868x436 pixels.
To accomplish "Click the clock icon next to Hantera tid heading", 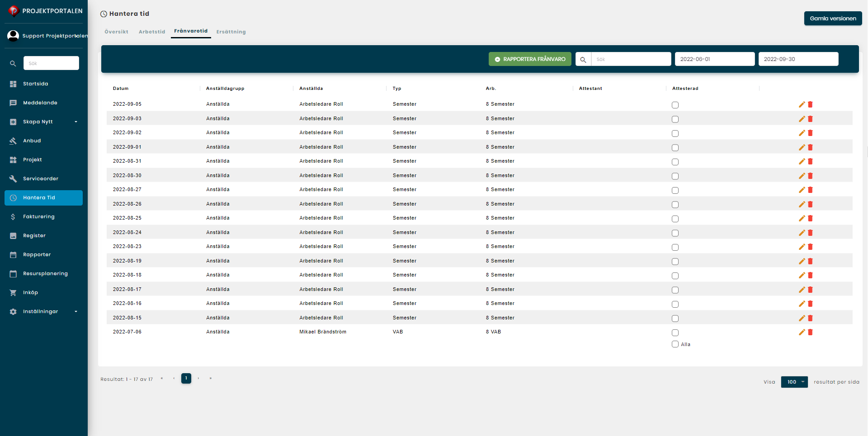I will (104, 14).
